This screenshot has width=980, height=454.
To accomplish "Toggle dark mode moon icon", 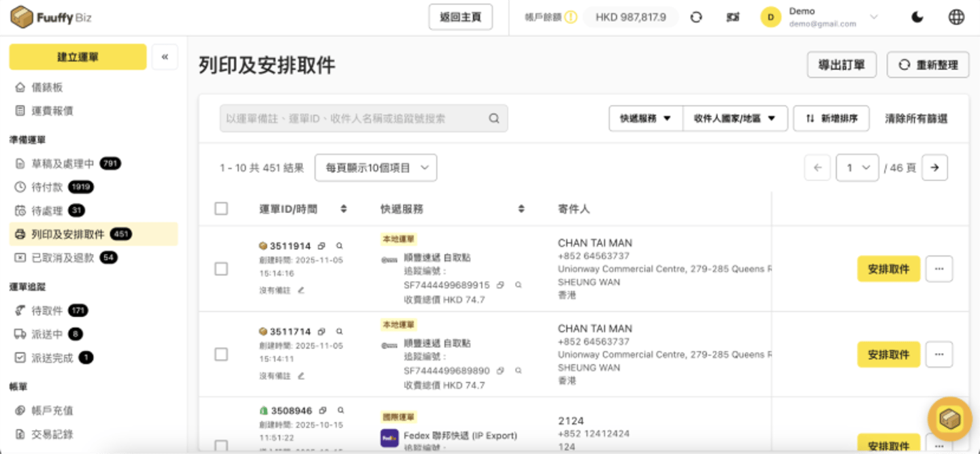I will 917,18.
